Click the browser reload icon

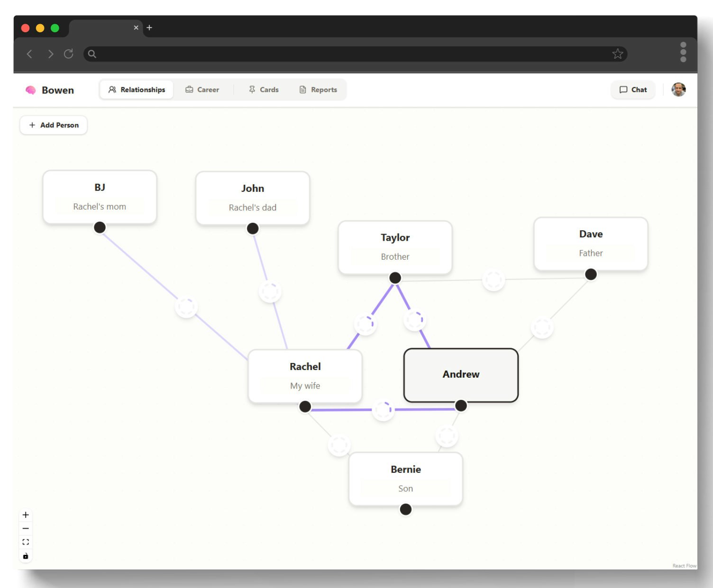tap(69, 54)
